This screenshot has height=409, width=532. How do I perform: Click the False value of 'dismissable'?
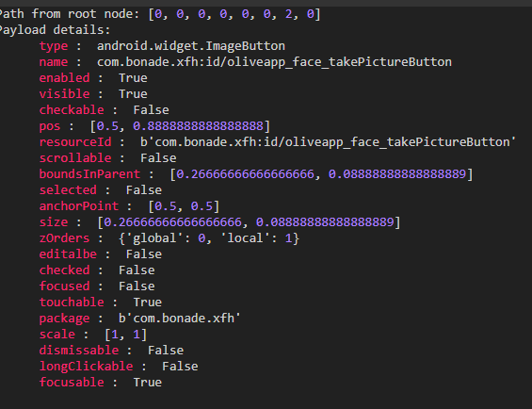click(166, 351)
